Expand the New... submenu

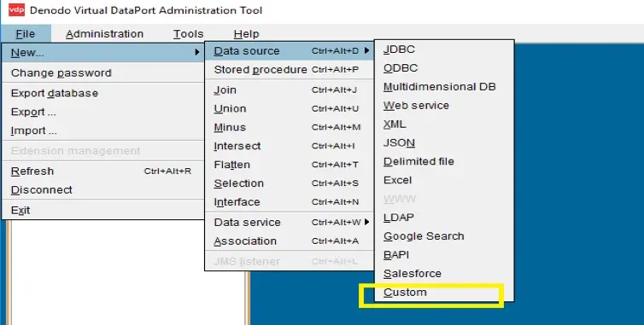tap(103, 53)
